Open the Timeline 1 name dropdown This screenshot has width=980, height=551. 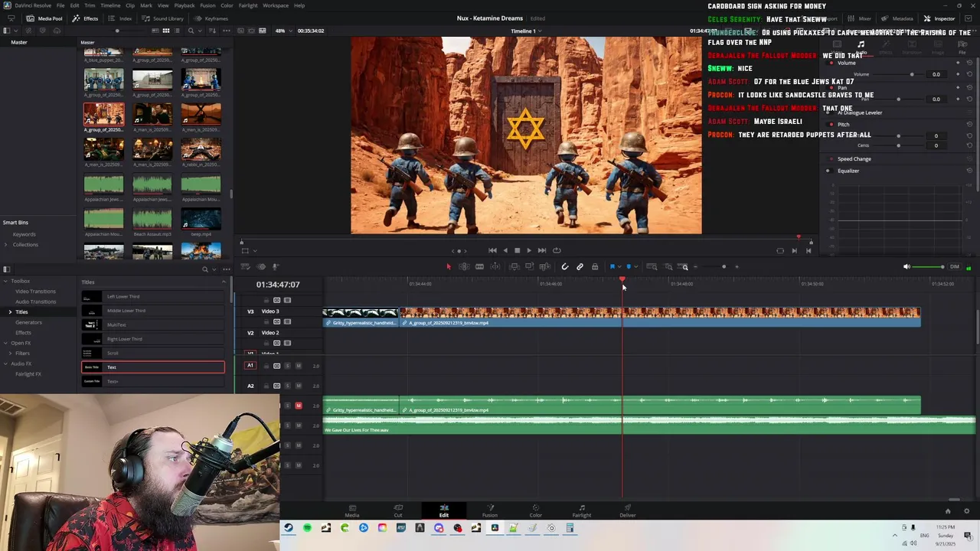click(526, 31)
